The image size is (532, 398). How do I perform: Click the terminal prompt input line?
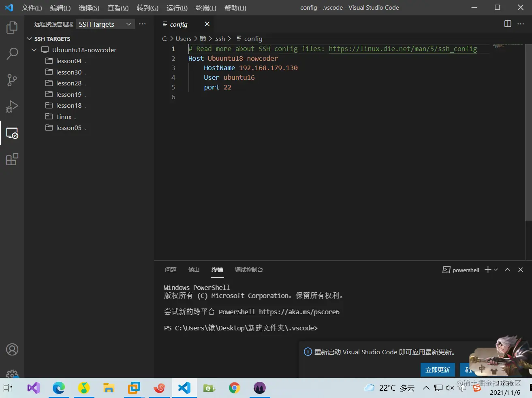point(241,328)
